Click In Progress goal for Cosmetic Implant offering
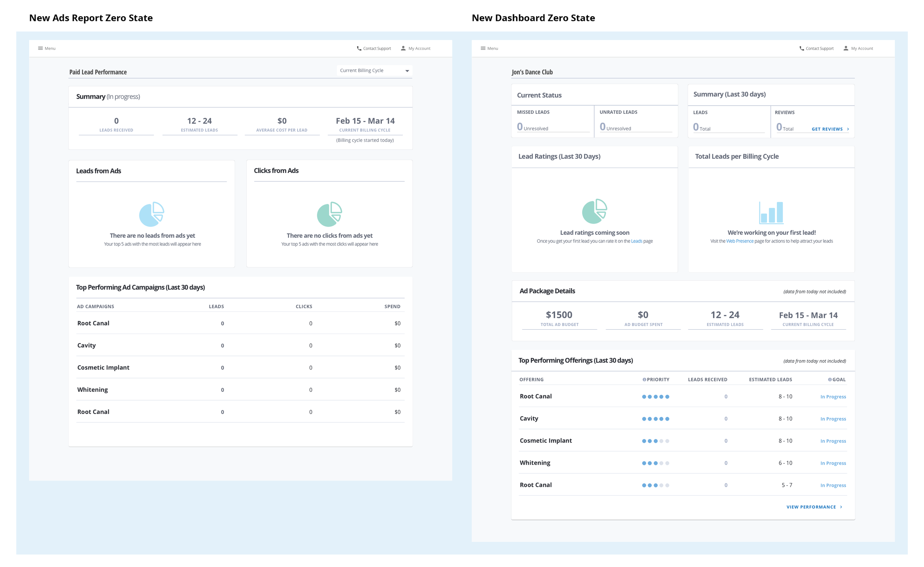The width and height of the screenshot is (924, 567). (833, 441)
